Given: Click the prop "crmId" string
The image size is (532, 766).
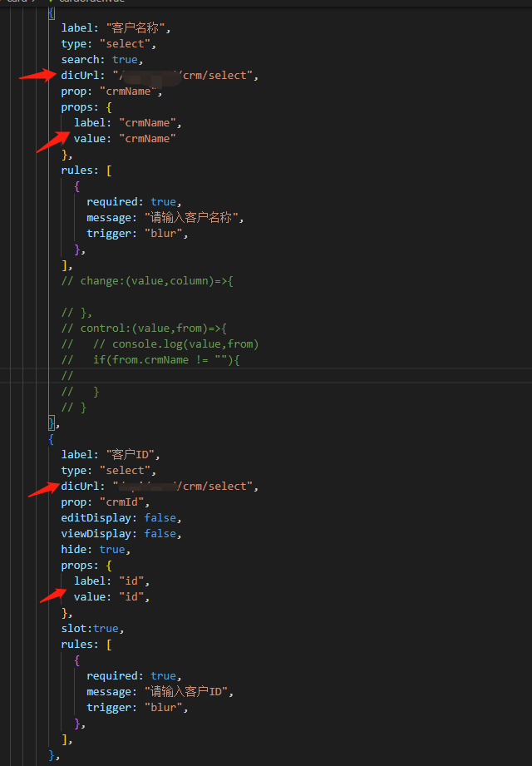Looking at the screenshot, I should pos(125,502).
